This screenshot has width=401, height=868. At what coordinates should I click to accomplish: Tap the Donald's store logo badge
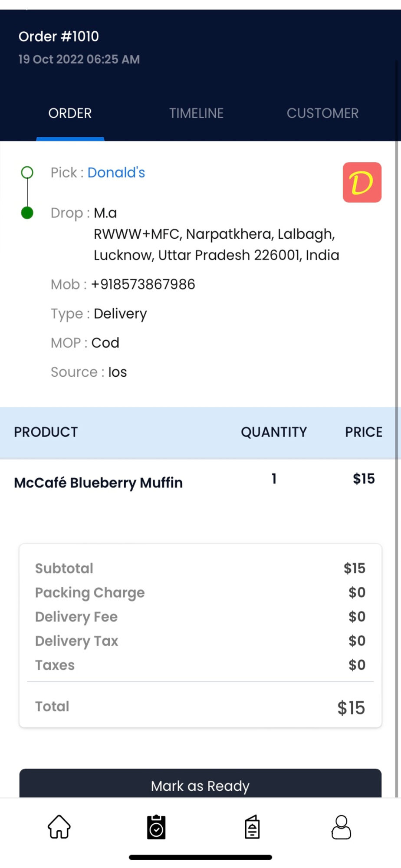pyautogui.click(x=362, y=182)
